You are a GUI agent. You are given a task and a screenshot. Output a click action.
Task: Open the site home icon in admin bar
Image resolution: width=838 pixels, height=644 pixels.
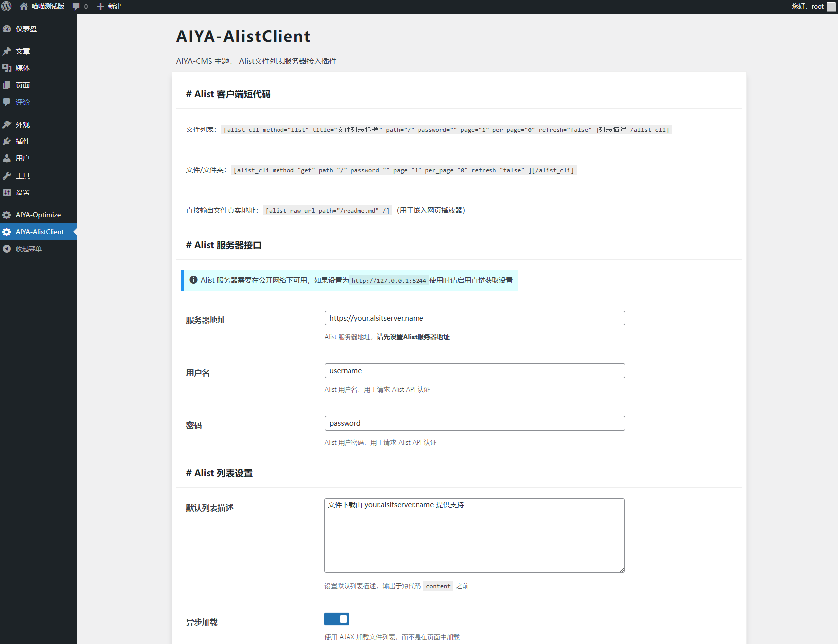pyautogui.click(x=23, y=6)
